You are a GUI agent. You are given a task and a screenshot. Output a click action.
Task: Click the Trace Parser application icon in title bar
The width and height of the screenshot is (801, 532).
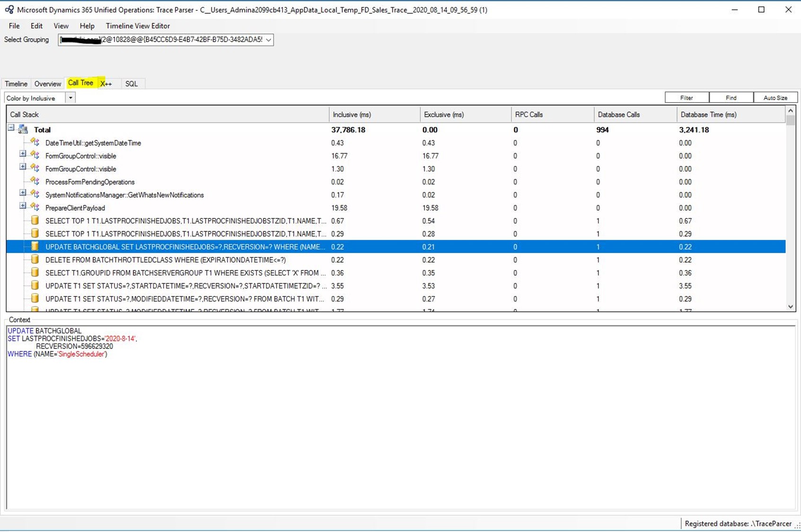click(9, 9)
